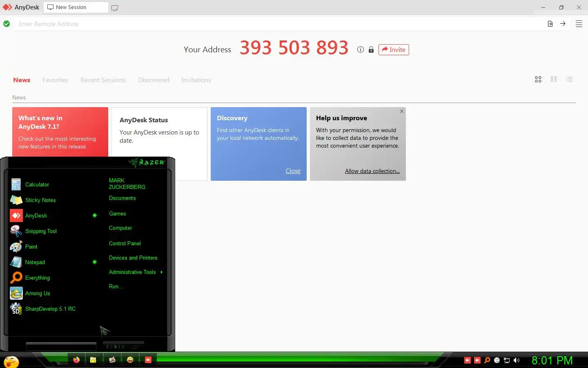Go to the Discovered tab
The image size is (588, 368).
coord(154,80)
